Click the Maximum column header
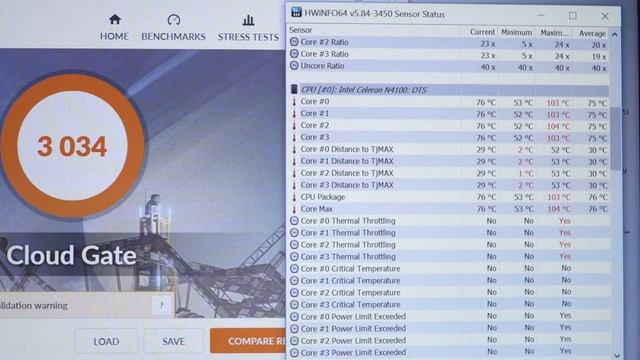This screenshot has height=360, width=640. (x=554, y=33)
